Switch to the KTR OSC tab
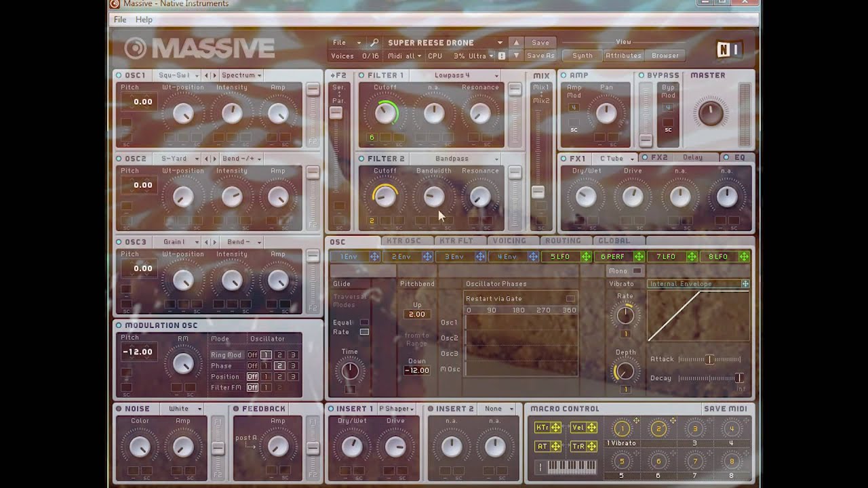Image resolution: width=868 pixels, height=488 pixels. tap(403, 241)
